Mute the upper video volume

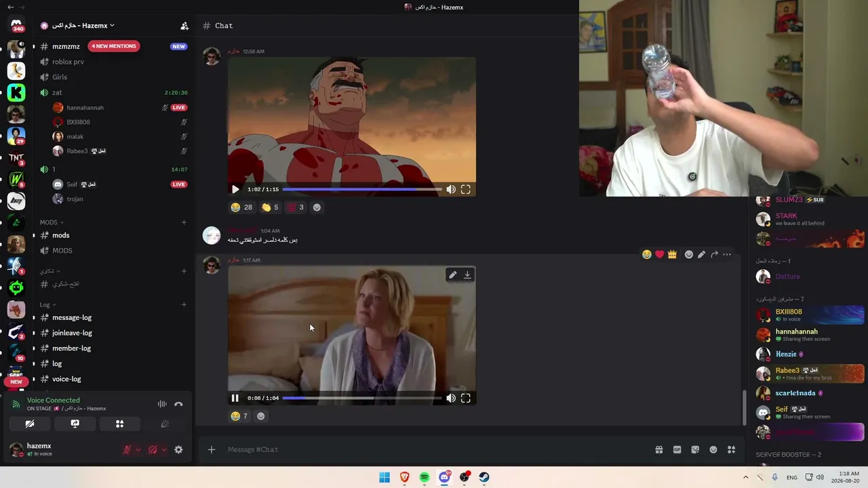pos(451,190)
